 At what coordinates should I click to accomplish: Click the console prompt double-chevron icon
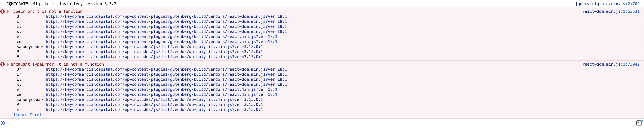3,123
